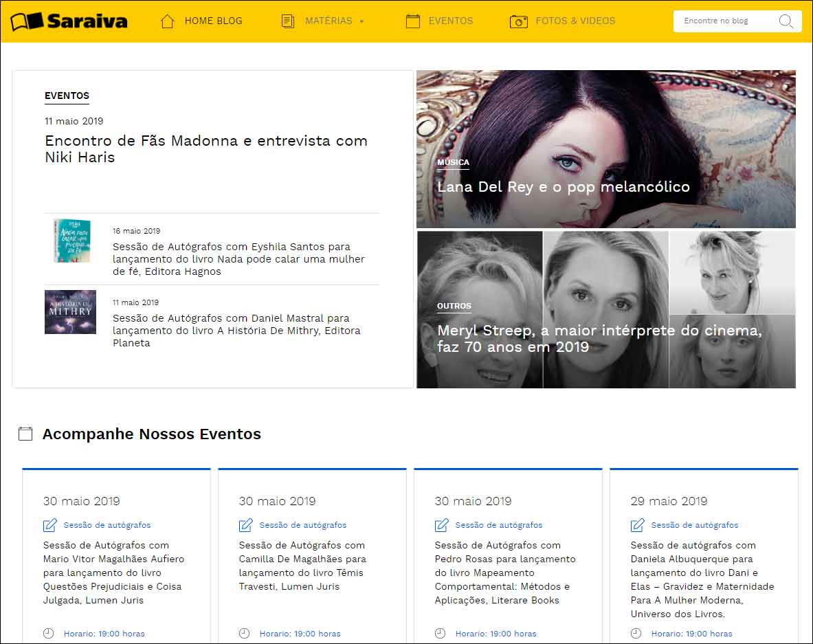Open Eyshila Santos autograph session link
The image size is (813, 644).
point(238,258)
